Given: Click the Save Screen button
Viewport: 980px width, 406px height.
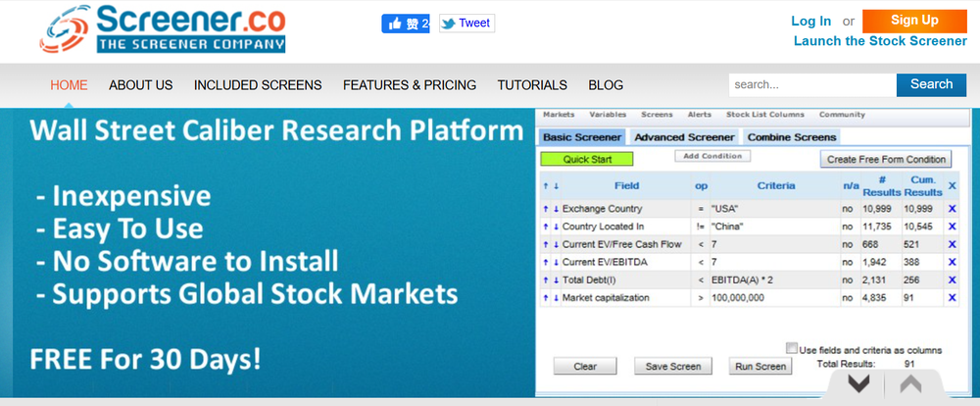Looking at the screenshot, I should (x=673, y=366).
